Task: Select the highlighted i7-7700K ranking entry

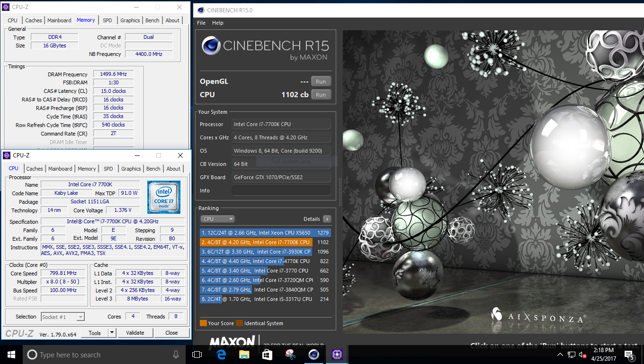Action: [x=265, y=242]
